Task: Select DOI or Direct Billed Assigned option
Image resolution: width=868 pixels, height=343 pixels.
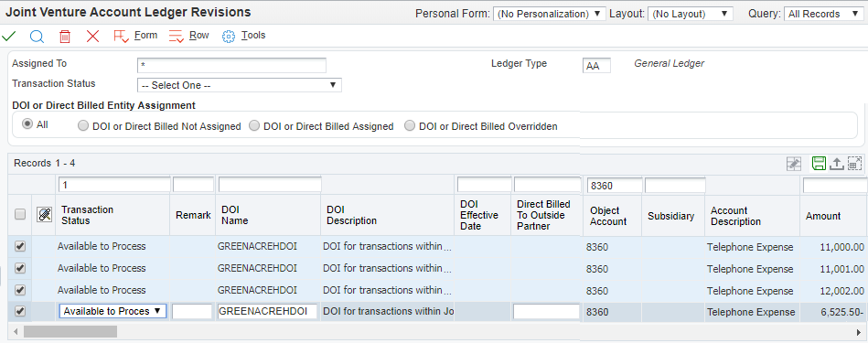Action: click(254, 126)
